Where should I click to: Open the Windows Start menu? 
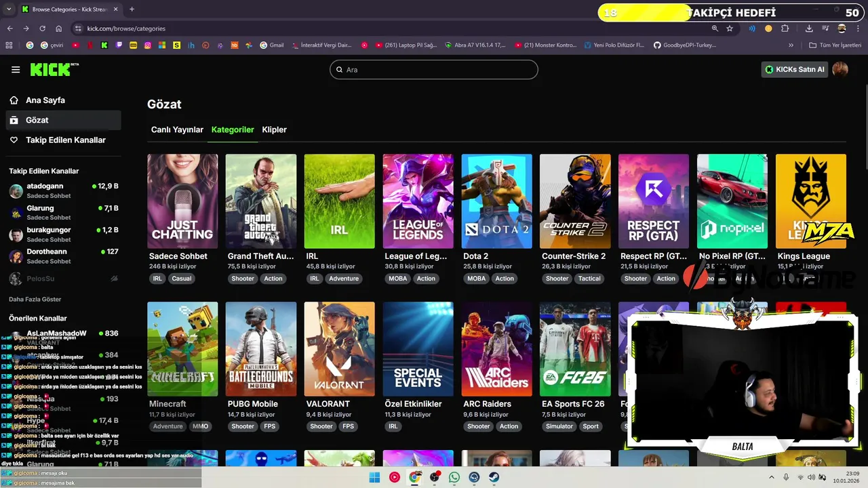(x=374, y=477)
